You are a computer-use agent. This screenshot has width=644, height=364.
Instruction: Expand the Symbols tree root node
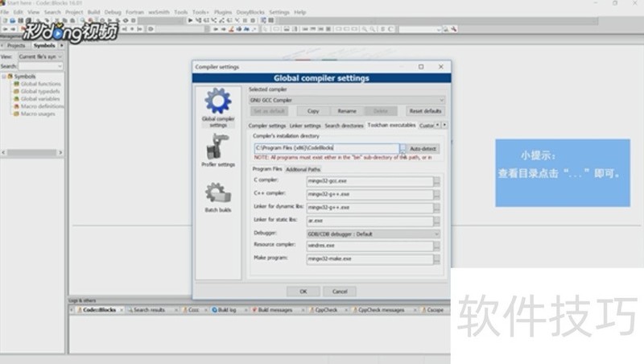4,77
